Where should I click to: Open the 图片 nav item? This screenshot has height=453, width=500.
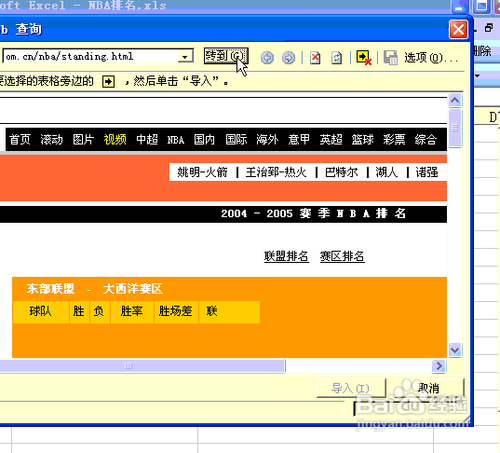(83, 139)
